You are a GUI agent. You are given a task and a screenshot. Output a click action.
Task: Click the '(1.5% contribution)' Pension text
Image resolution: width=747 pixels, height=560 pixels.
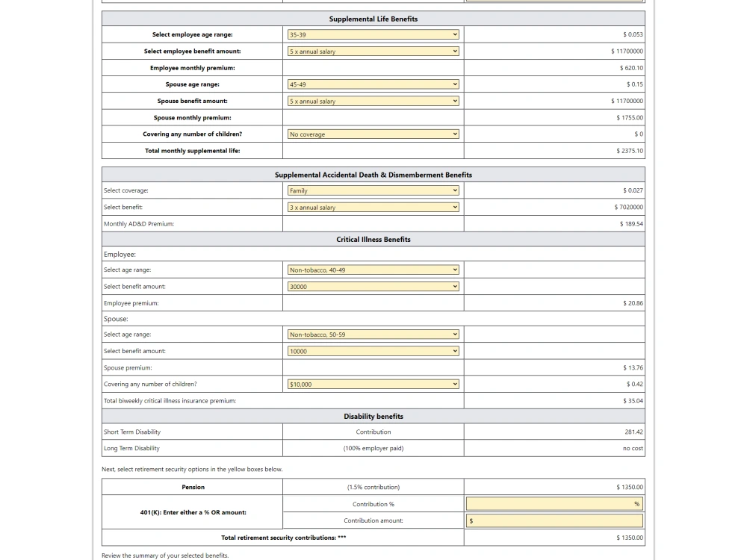pos(373,487)
